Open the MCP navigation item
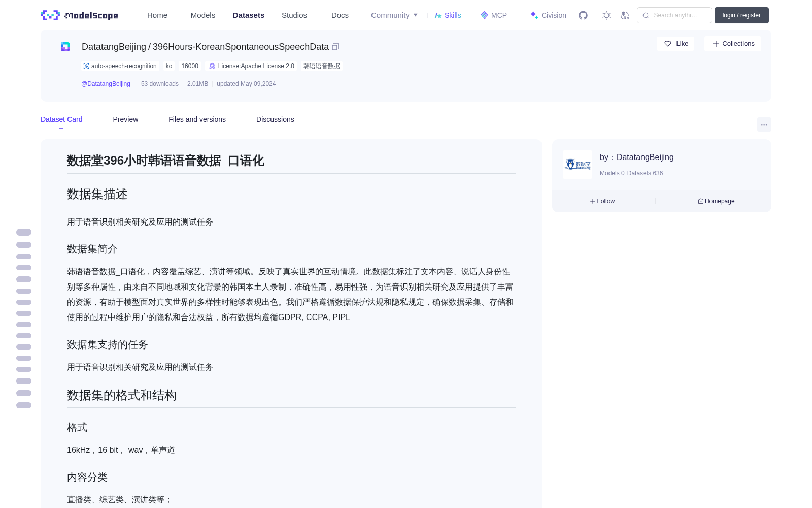This screenshot has height=508, width=812. click(493, 15)
